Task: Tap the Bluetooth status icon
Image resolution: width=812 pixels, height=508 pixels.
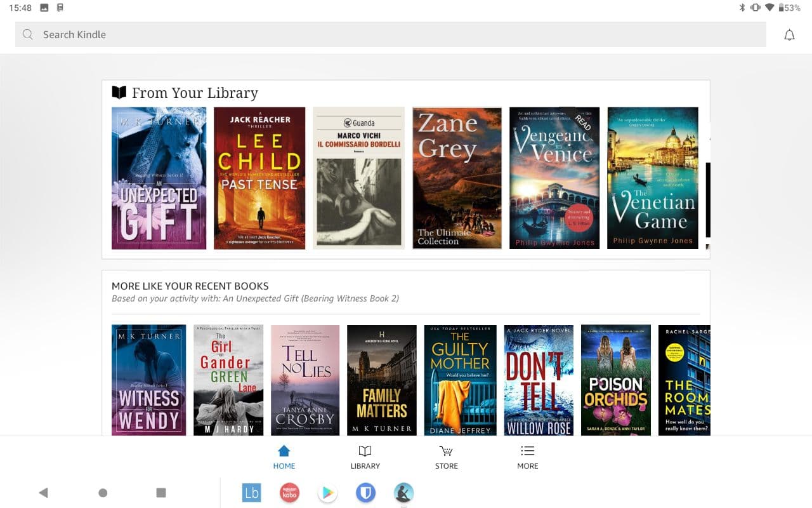Action: (742, 8)
